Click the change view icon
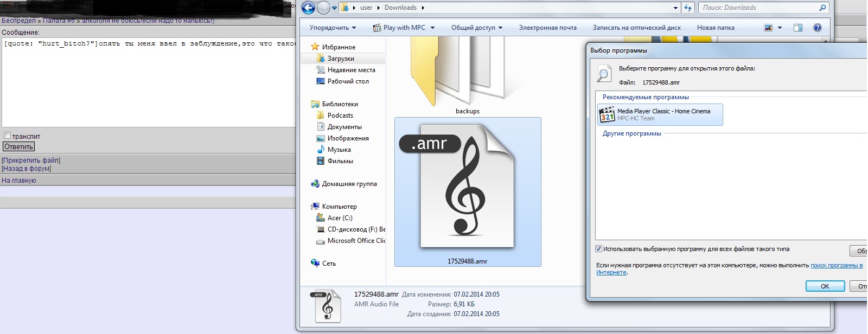 [768, 28]
